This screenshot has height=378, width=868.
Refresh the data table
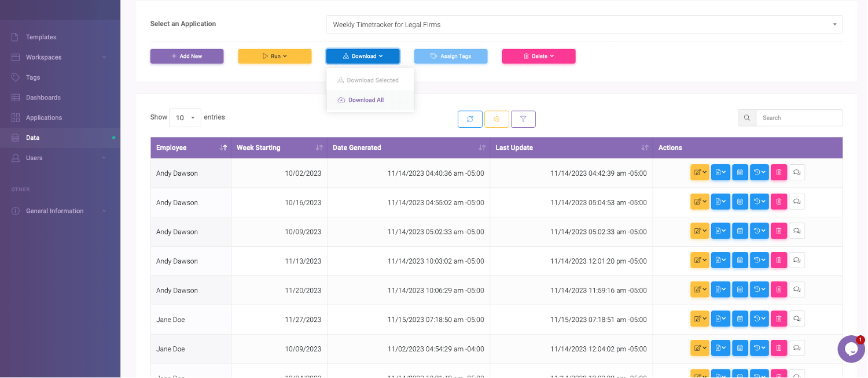(x=470, y=118)
